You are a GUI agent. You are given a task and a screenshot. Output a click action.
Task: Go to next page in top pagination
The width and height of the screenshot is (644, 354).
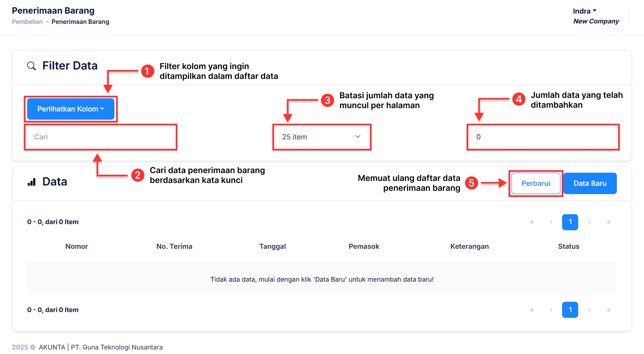coord(589,222)
